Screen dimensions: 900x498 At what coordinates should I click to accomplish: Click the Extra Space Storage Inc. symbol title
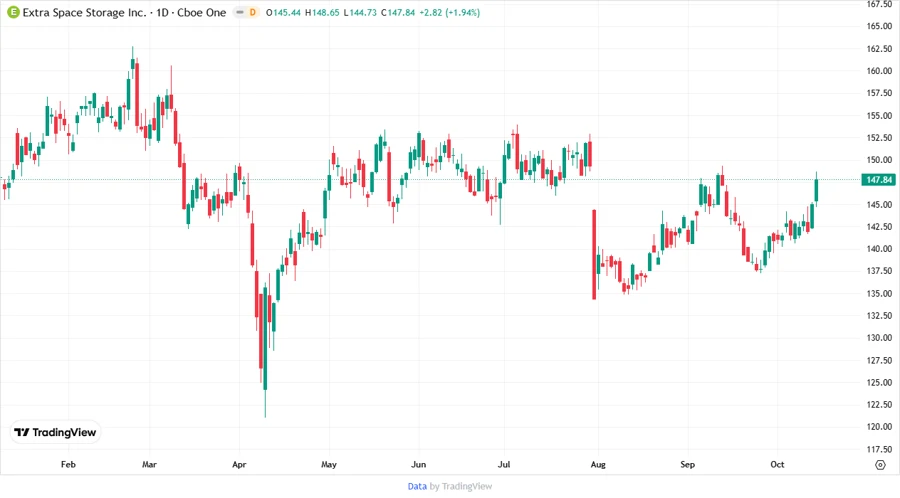click(x=84, y=12)
